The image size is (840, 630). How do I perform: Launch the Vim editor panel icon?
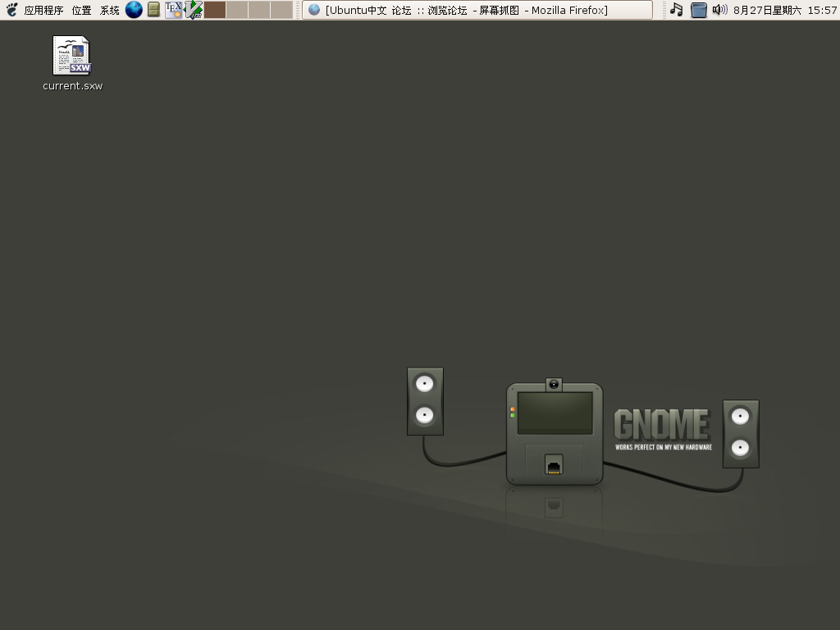tap(194, 10)
